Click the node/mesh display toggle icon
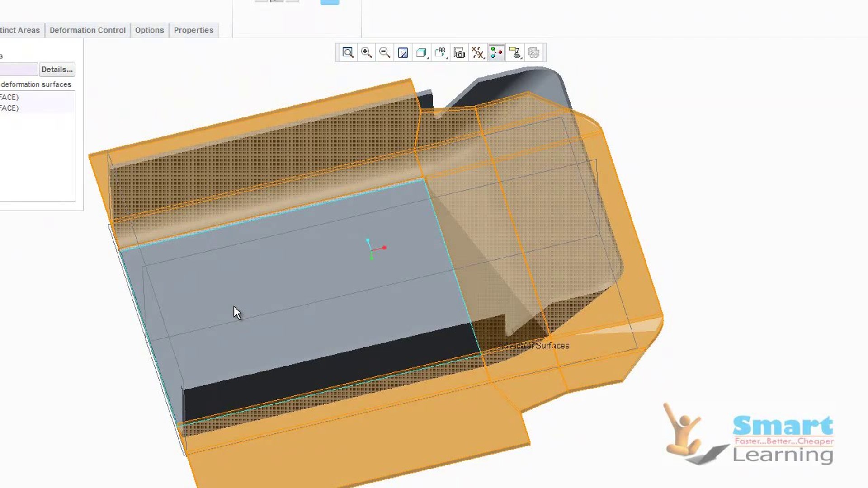The height and width of the screenshot is (488, 868). tap(496, 52)
